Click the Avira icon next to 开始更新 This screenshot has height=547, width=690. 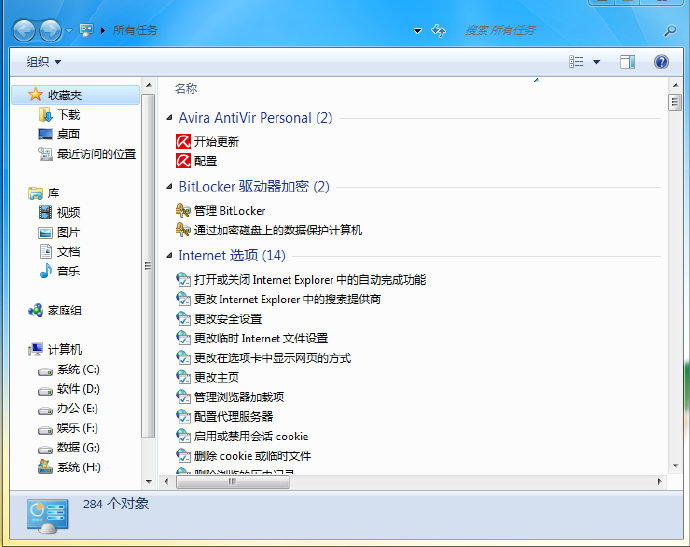(x=183, y=142)
